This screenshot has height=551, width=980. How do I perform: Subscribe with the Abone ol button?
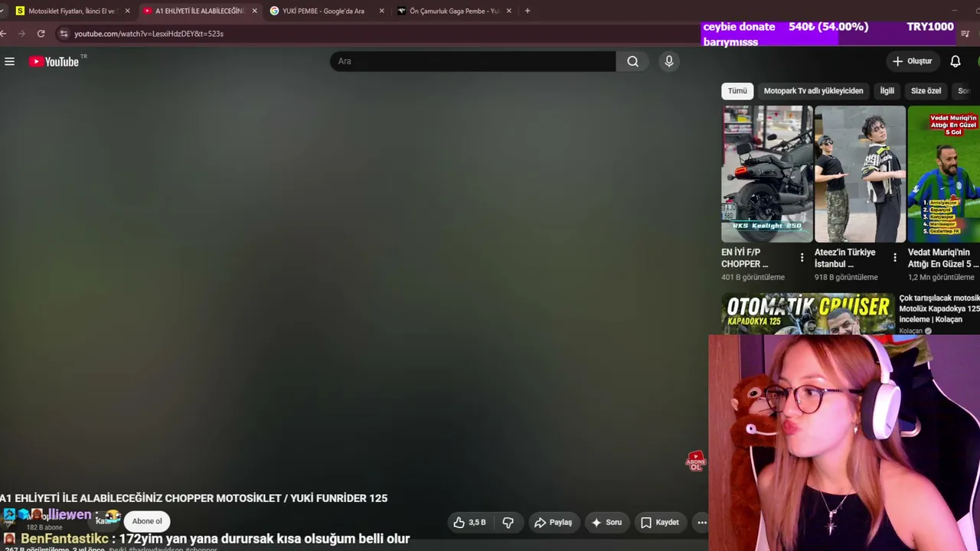[x=147, y=521]
